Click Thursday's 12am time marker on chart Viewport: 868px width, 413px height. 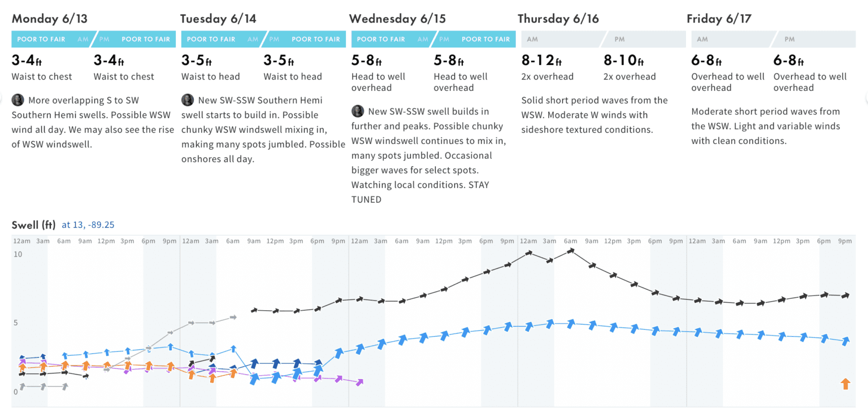tap(528, 241)
